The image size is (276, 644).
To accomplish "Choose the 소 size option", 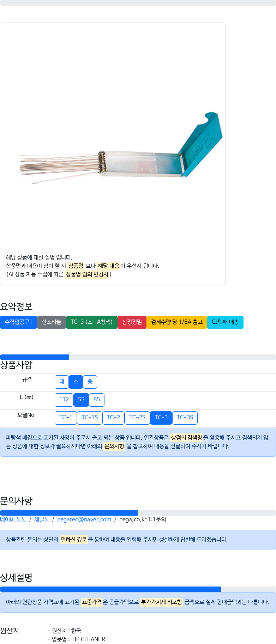I will pos(76,382).
